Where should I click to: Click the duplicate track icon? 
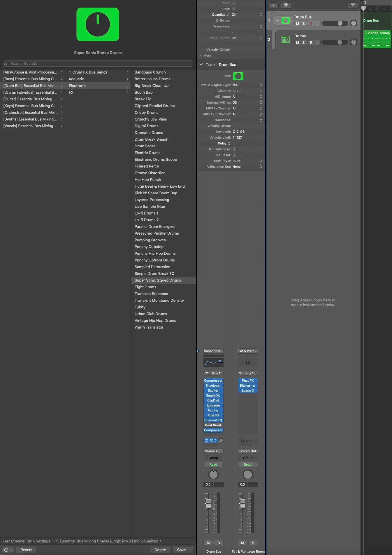pyautogui.click(x=286, y=5)
